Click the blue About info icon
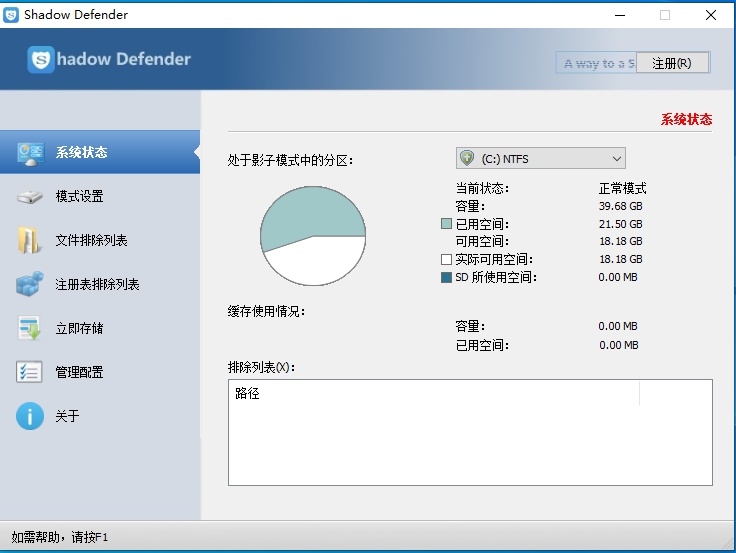The image size is (736, 553). pyautogui.click(x=30, y=416)
